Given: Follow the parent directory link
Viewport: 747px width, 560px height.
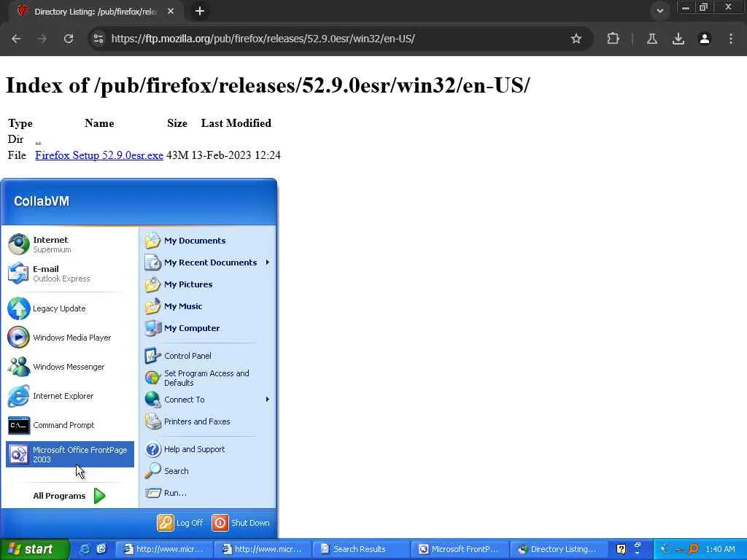Looking at the screenshot, I should pos(38,139).
